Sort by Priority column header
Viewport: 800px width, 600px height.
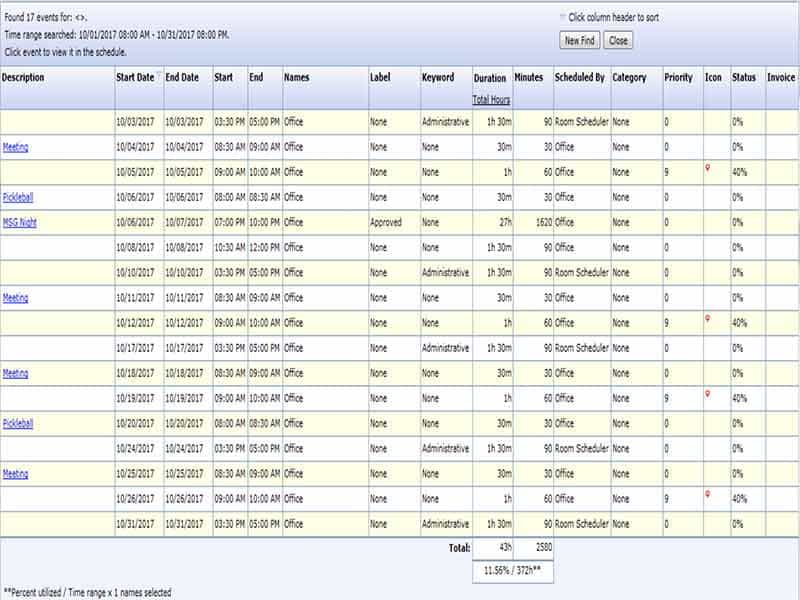[678, 78]
